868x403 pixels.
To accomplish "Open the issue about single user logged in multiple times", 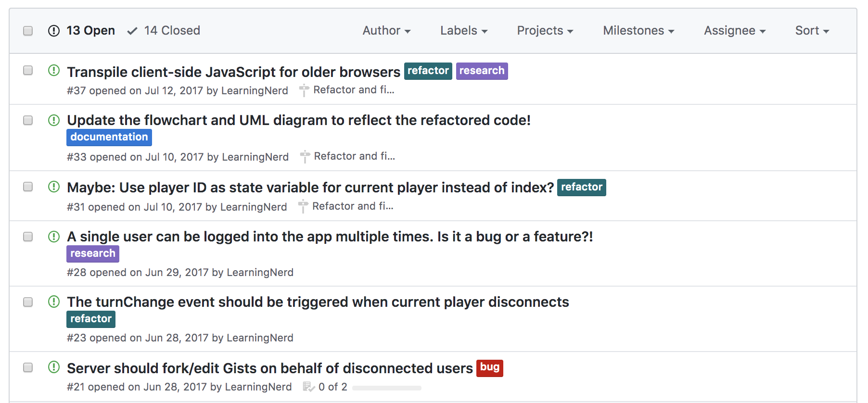I will tap(330, 237).
